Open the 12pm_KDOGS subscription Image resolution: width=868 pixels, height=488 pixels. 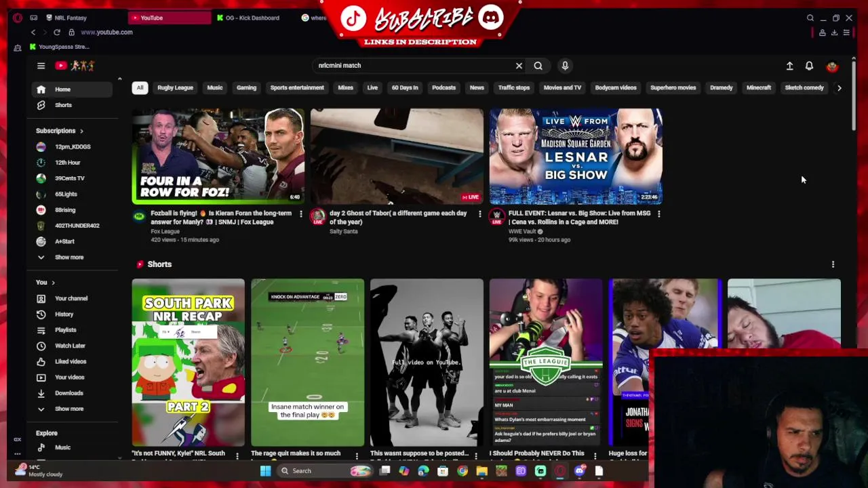72,146
